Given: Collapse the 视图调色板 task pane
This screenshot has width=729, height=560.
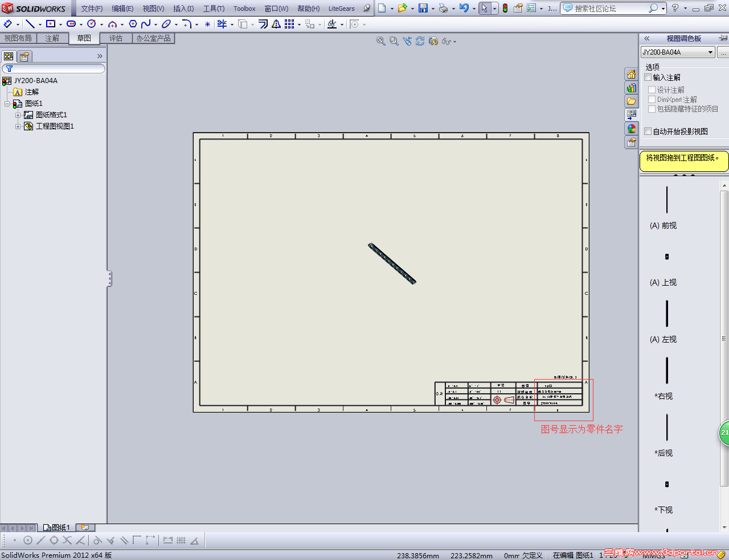Looking at the screenshot, I should tap(647, 38).
